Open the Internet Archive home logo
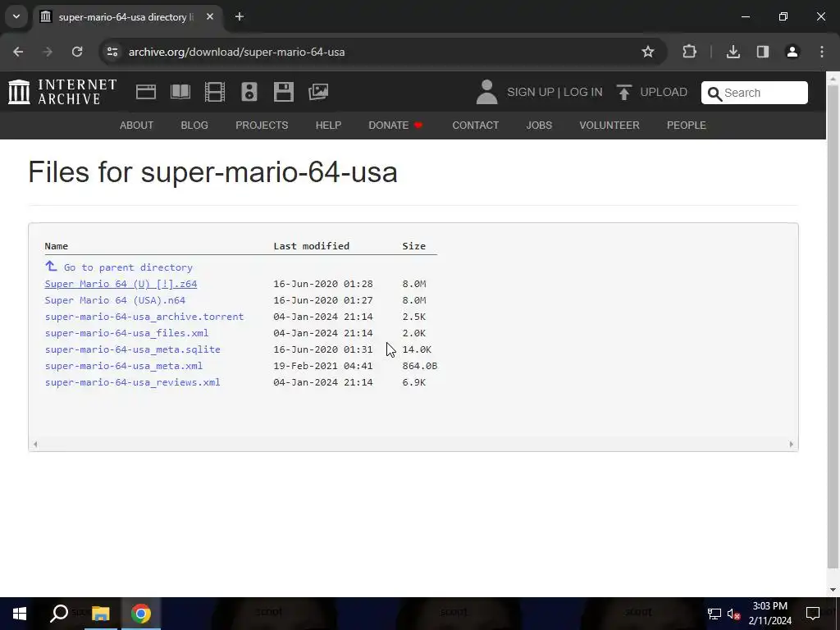The width and height of the screenshot is (840, 630). (x=62, y=92)
